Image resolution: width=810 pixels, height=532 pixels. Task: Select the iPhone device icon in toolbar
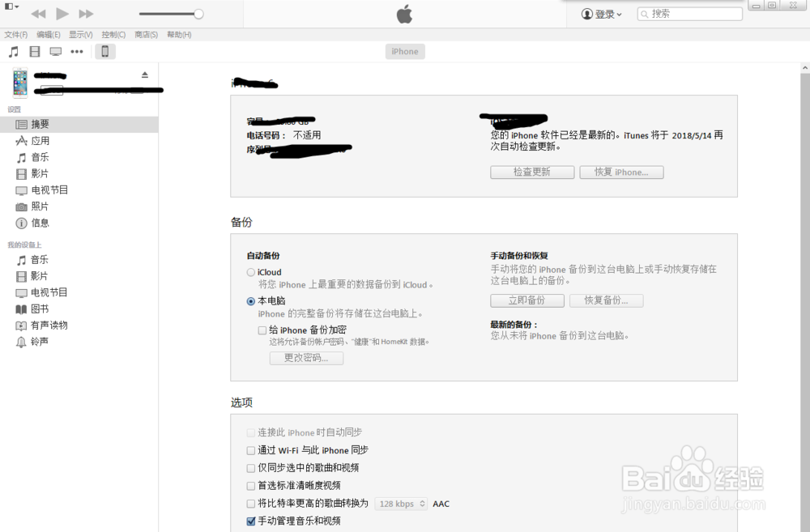click(x=104, y=52)
